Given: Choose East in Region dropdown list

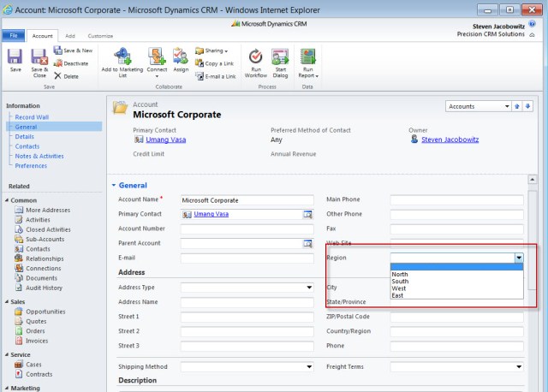Looking at the screenshot, I should coord(398,295).
